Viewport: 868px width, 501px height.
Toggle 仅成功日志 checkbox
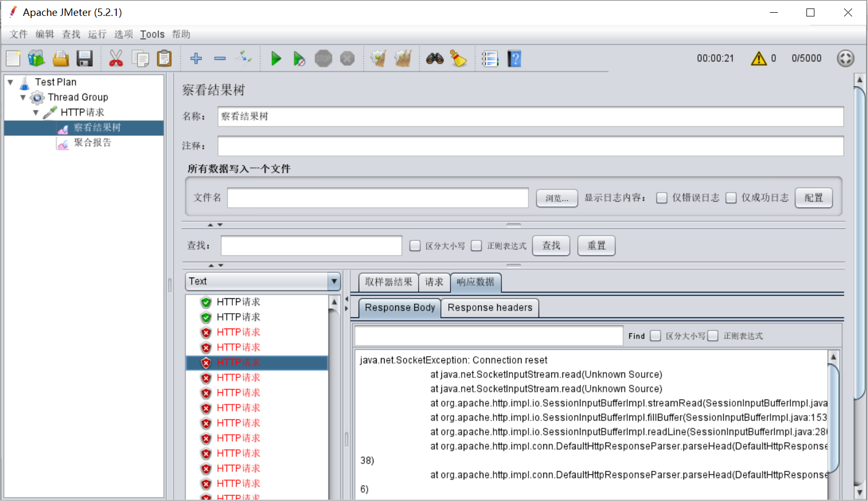pos(731,198)
